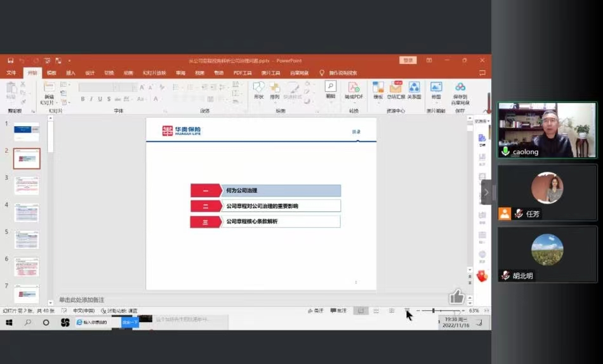This screenshot has width=603, height=364.
Task: Toggle italic text formatting
Action: tap(91, 99)
